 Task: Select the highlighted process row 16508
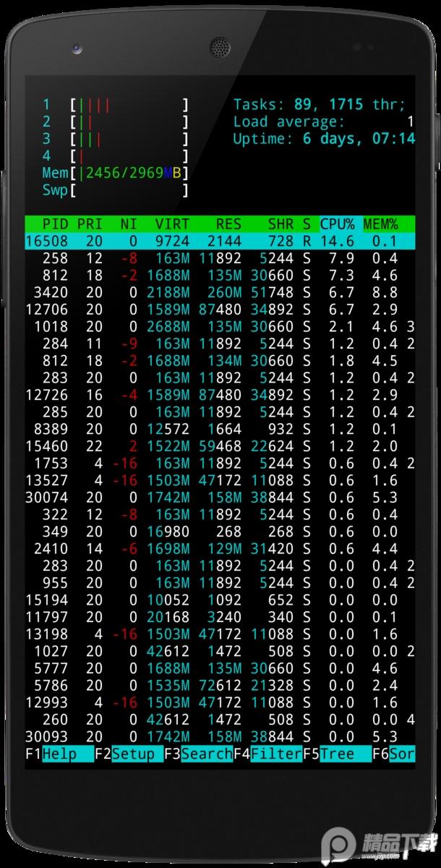click(217, 242)
